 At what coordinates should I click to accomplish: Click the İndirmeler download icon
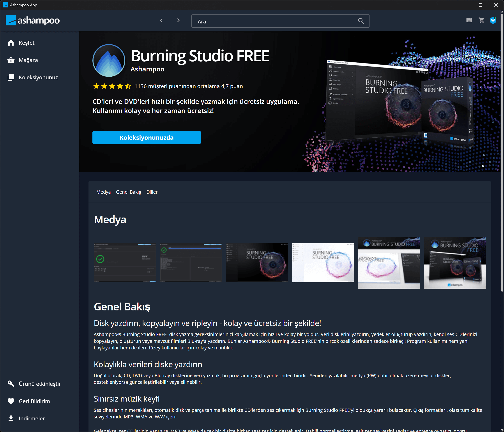coord(11,418)
